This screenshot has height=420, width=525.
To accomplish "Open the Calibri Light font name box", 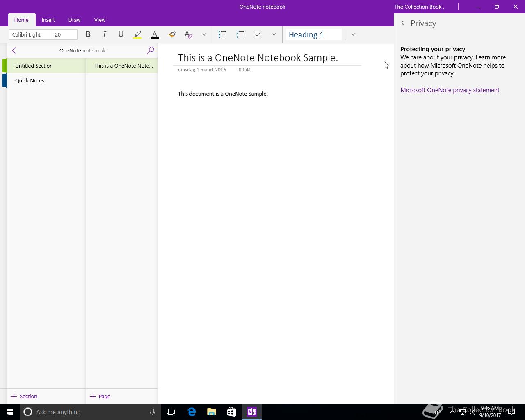I will [30, 34].
